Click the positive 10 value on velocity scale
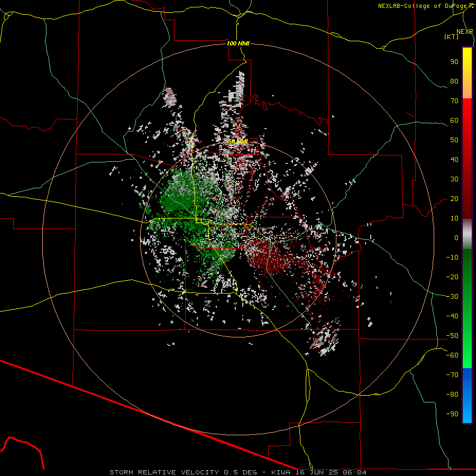The height and width of the screenshot is (476, 476). coord(454,218)
